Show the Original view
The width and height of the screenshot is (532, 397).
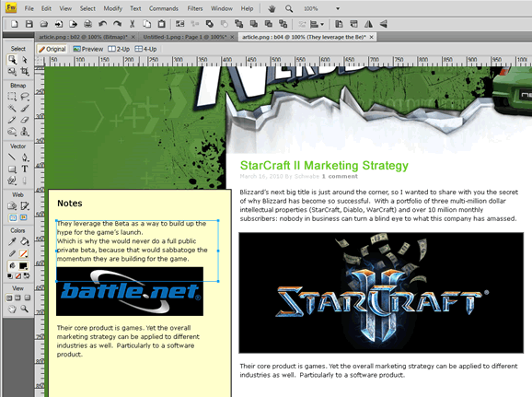tap(52, 49)
